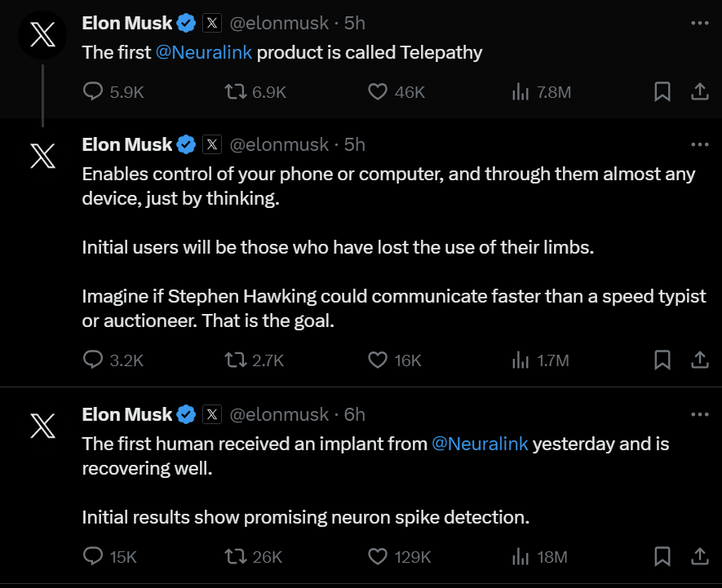
Task: Open more options on Stephen Hawking tweet
Action: click(x=699, y=144)
